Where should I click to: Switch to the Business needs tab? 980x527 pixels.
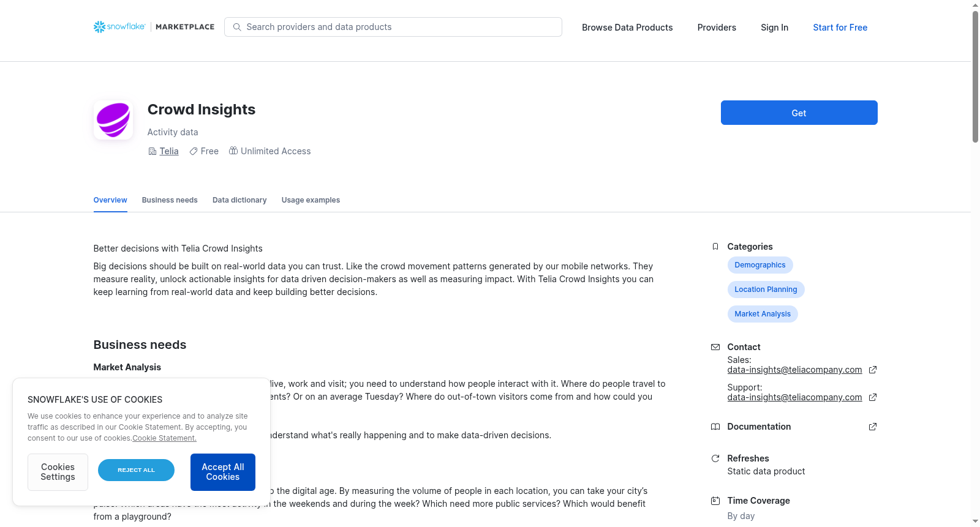tap(170, 200)
